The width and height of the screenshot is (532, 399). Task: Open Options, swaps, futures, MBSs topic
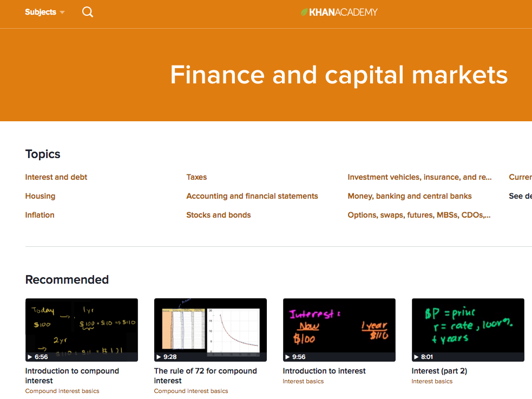click(419, 215)
